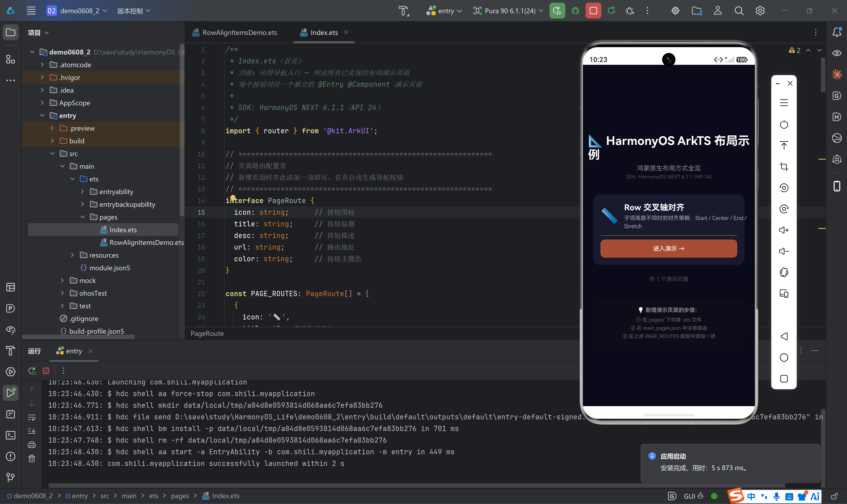847x504 pixels.
Task: Expand the AppScope folder
Action: pyautogui.click(x=42, y=103)
